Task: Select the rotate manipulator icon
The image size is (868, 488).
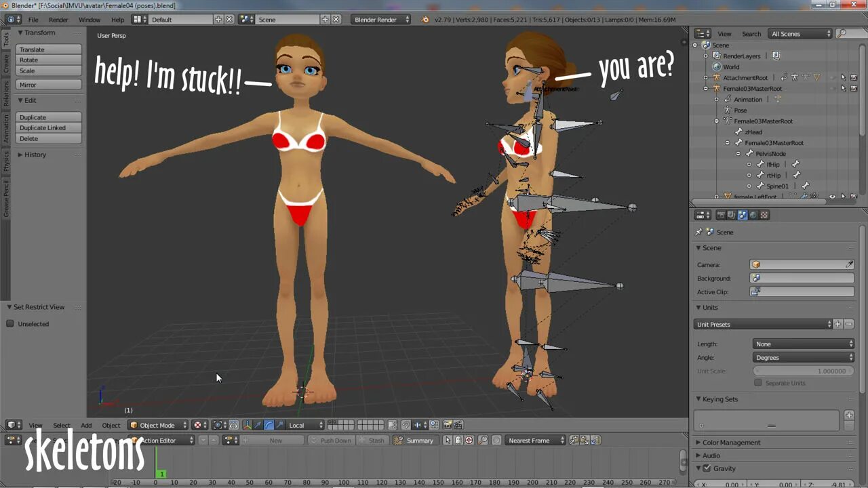Action: click(x=270, y=425)
